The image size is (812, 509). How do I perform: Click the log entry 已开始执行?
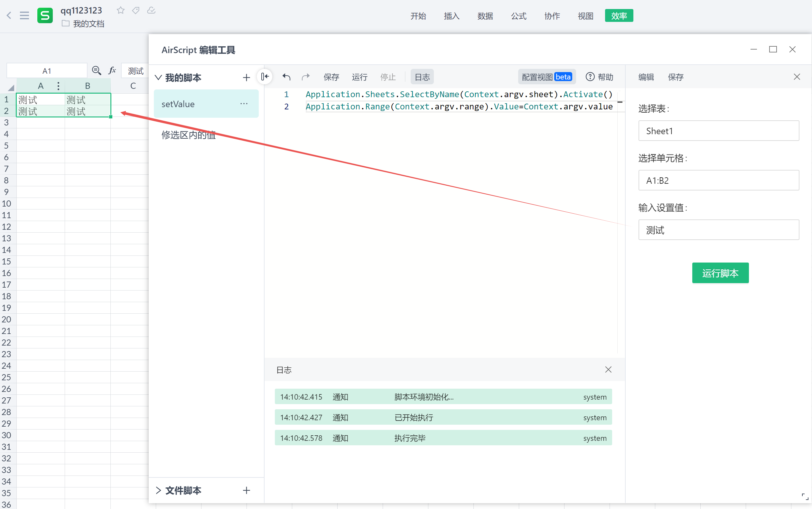tap(443, 417)
